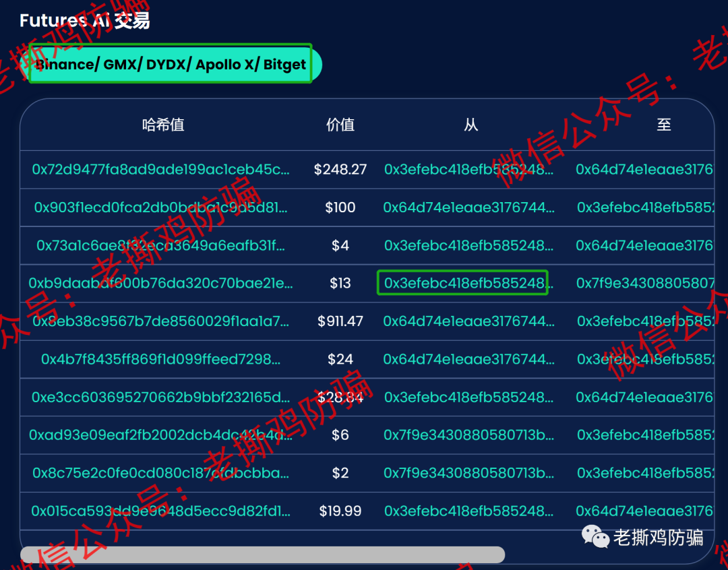Click the Binance/ GMX/ DYDX/ Apollo X/ Bitget button

coord(171,64)
